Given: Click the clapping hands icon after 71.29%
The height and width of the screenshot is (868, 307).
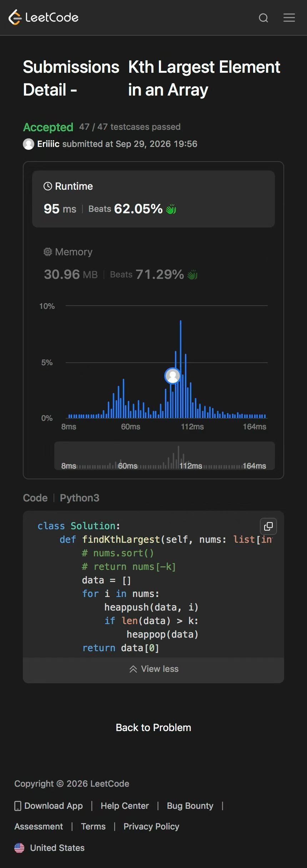Looking at the screenshot, I should click(x=192, y=275).
